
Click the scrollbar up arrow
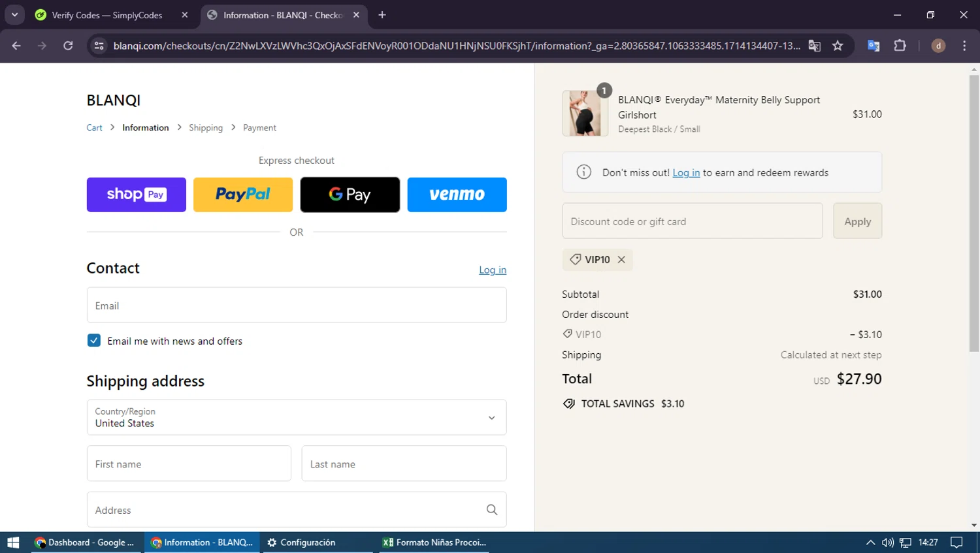click(x=974, y=69)
